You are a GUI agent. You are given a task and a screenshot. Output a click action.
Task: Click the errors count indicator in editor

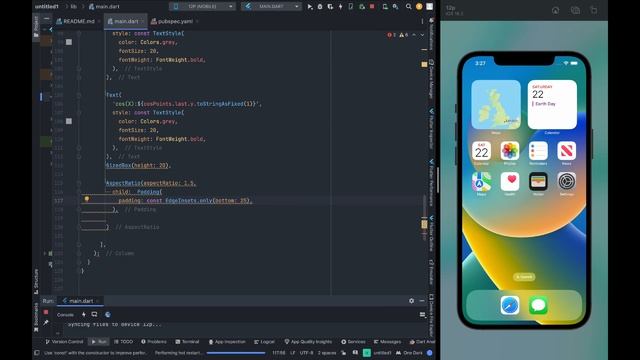point(391,35)
